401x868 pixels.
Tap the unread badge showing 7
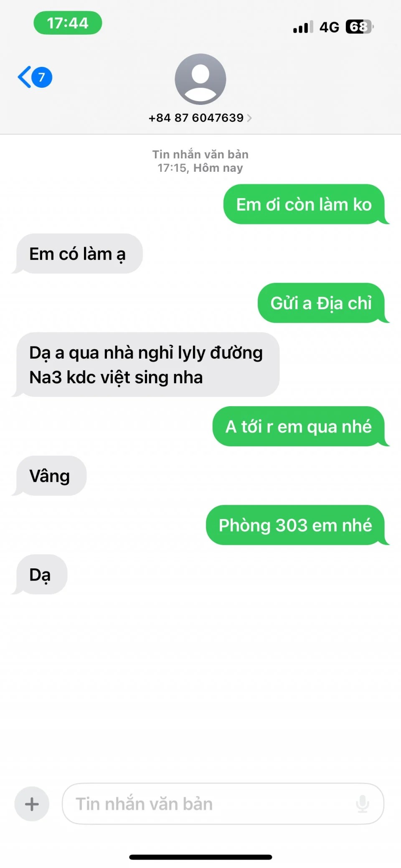click(x=42, y=77)
